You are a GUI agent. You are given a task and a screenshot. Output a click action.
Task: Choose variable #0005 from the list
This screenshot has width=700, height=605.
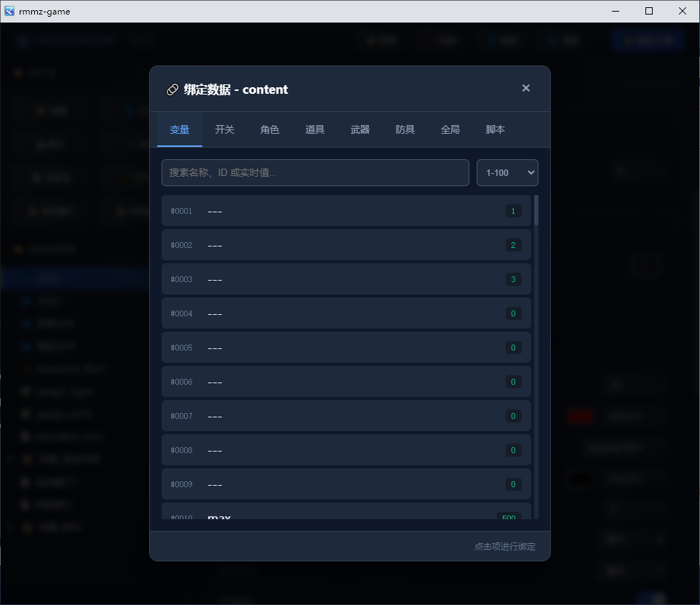click(346, 347)
